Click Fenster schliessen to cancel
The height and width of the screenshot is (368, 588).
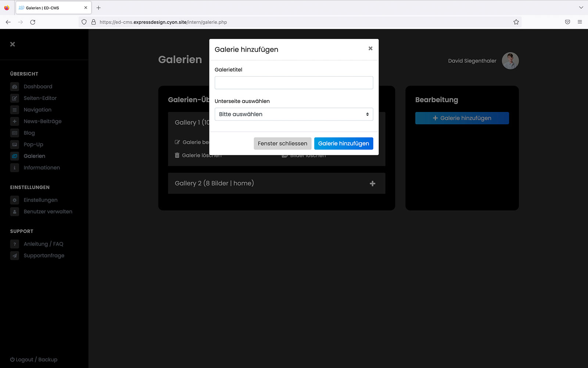pos(282,144)
